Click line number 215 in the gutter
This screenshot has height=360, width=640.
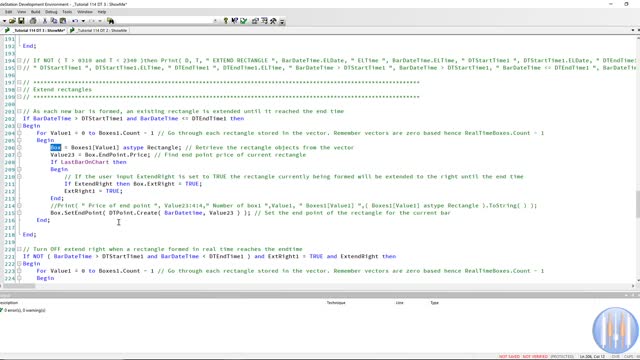coord(9,213)
